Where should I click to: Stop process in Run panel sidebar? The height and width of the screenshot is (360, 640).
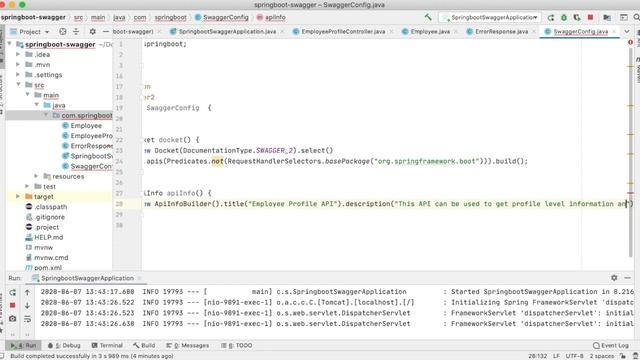coord(13,305)
